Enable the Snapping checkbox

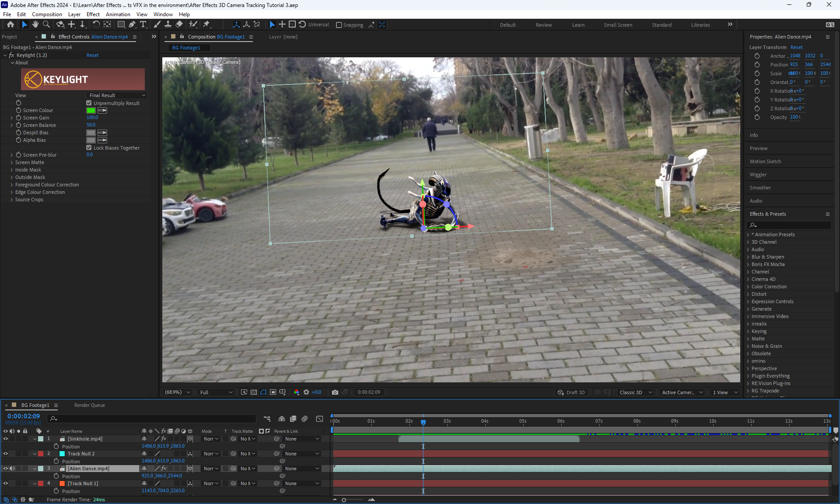[x=339, y=25]
